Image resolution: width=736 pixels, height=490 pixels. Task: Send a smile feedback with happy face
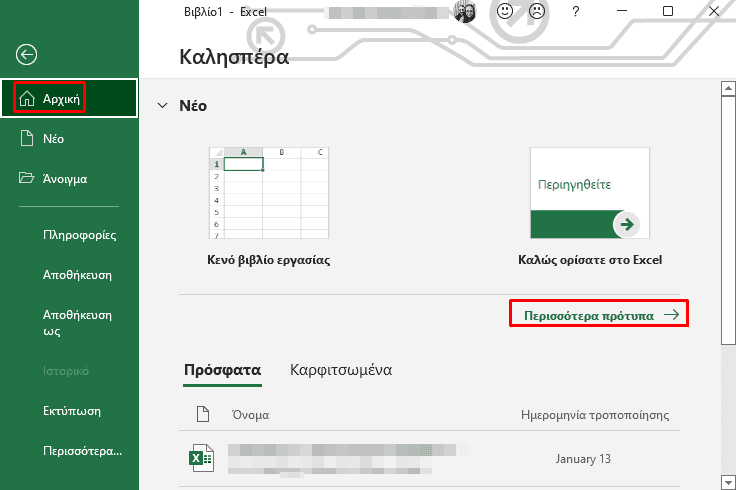pos(505,11)
